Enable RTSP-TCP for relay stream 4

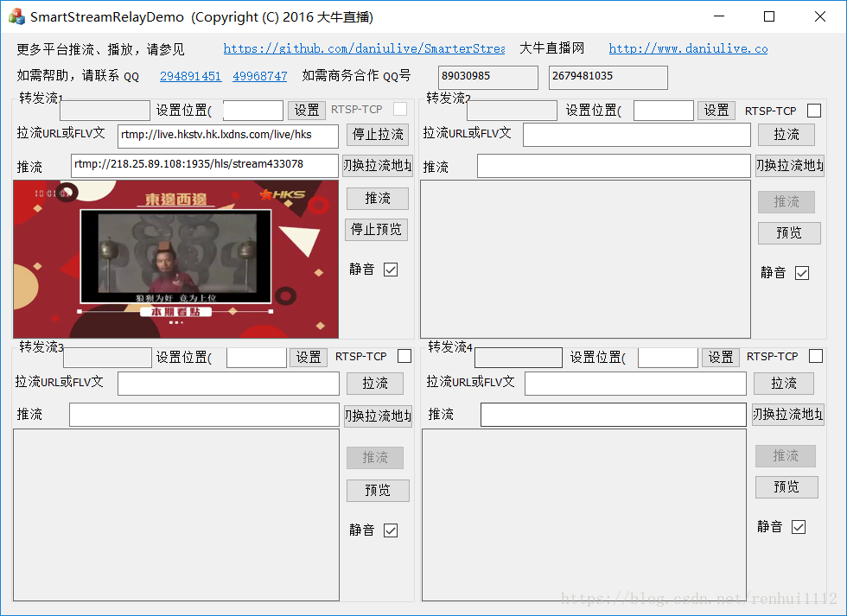click(816, 356)
